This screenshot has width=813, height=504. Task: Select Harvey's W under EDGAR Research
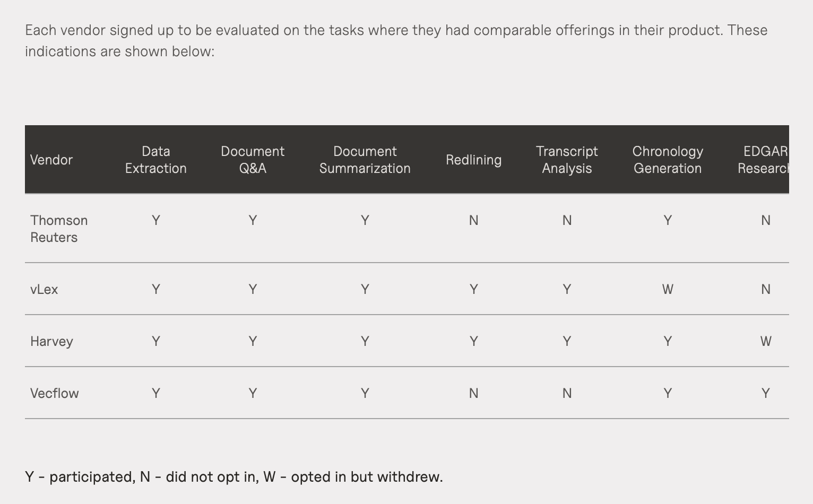766,341
